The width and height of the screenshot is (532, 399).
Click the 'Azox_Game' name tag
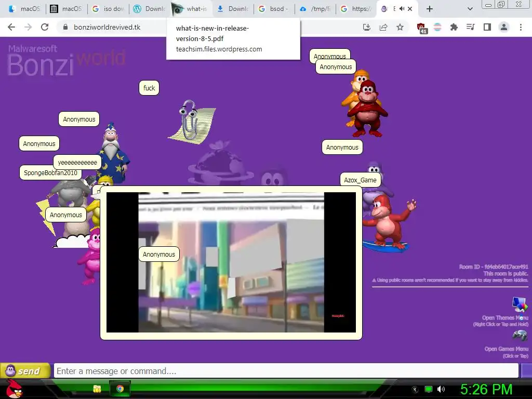(361, 180)
